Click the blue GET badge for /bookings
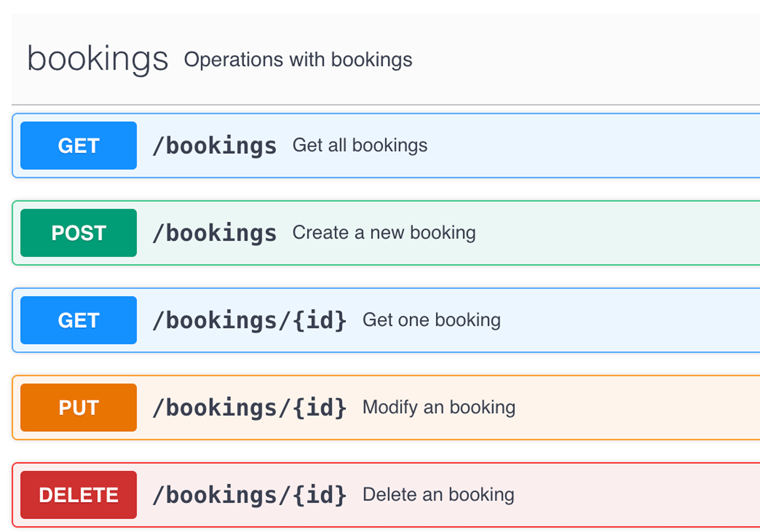This screenshot has height=532, width=760. point(78,146)
